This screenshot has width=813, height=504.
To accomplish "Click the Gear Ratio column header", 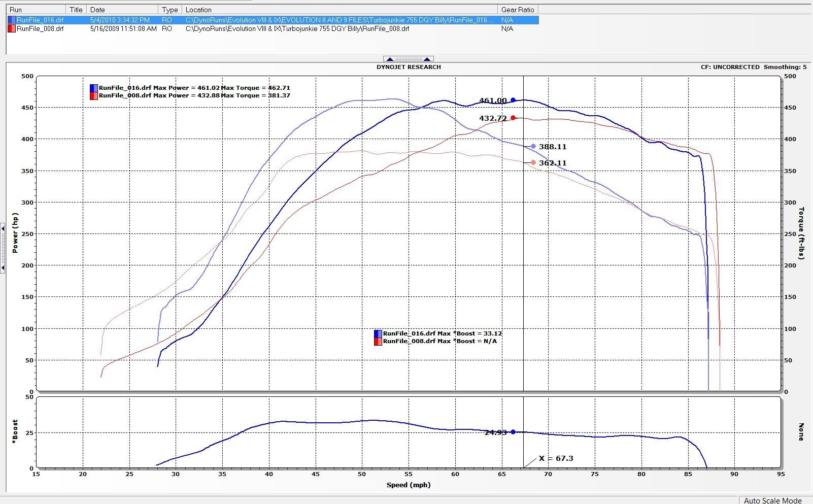I will (x=517, y=10).
